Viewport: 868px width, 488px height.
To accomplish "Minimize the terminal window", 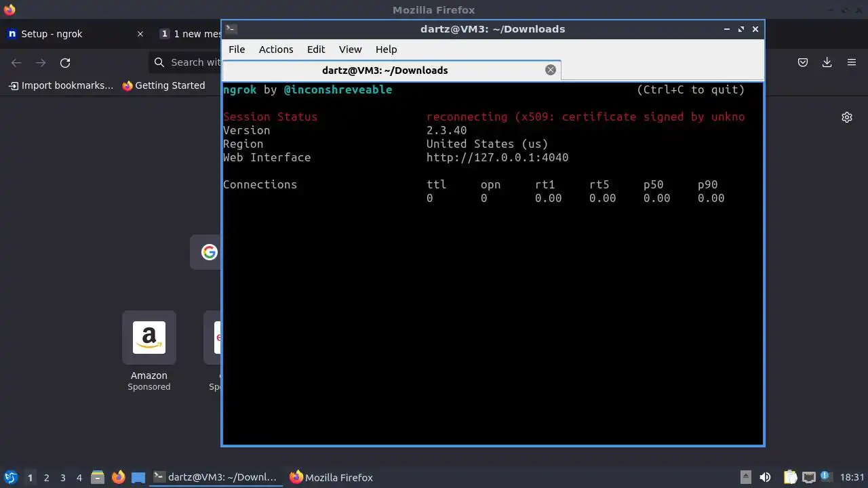I will (x=727, y=29).
